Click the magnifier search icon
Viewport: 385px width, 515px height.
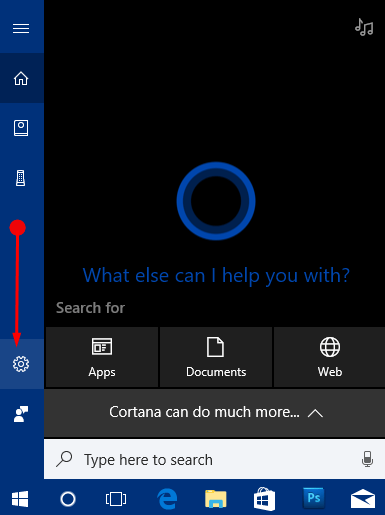(x=64, y=459)
